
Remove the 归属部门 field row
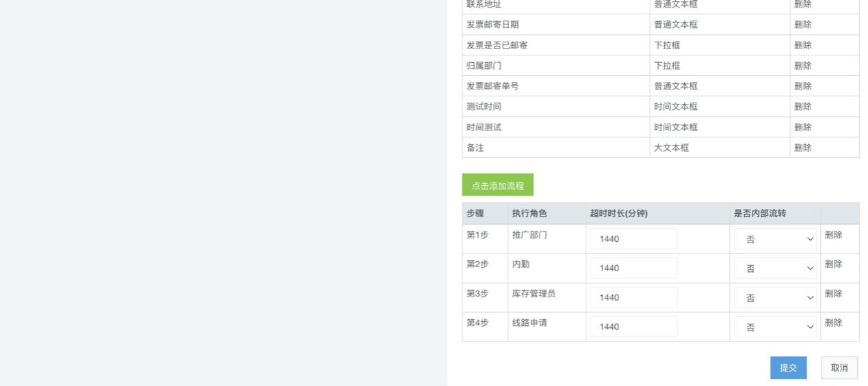point(802,66)
